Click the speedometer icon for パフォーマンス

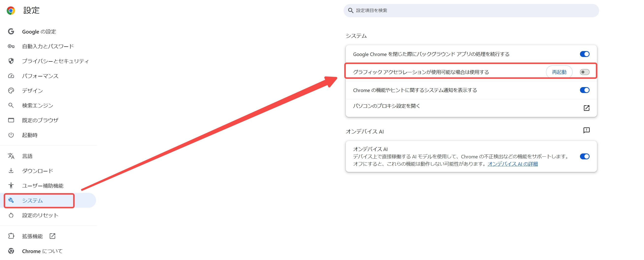coord(11,76)
